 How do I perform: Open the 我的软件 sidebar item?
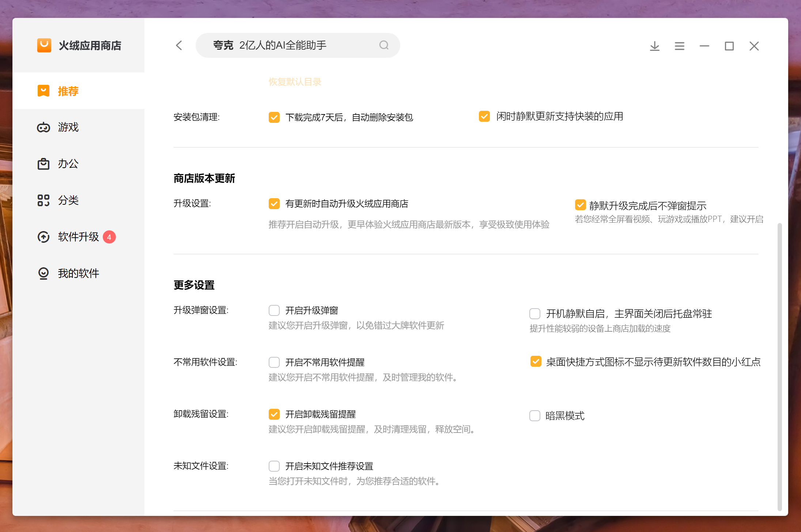(78, 273)
